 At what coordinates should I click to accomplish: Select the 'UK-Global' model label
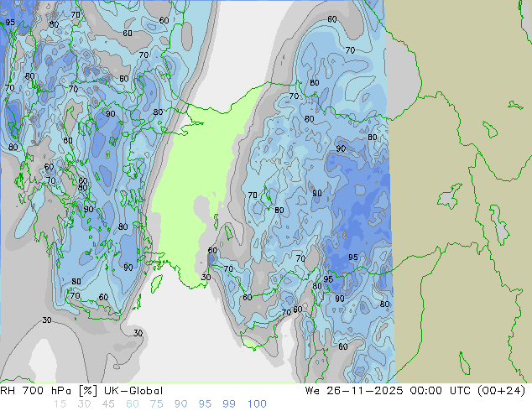[133, 391]
